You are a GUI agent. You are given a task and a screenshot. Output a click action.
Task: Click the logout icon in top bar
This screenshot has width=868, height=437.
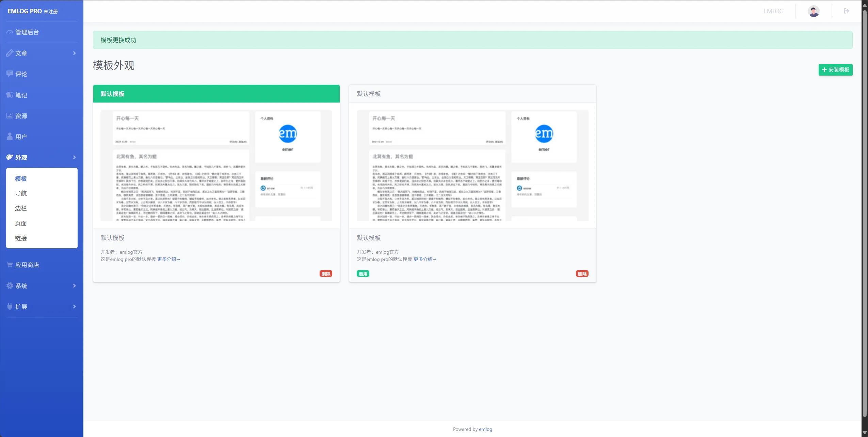tap(846, 11)
